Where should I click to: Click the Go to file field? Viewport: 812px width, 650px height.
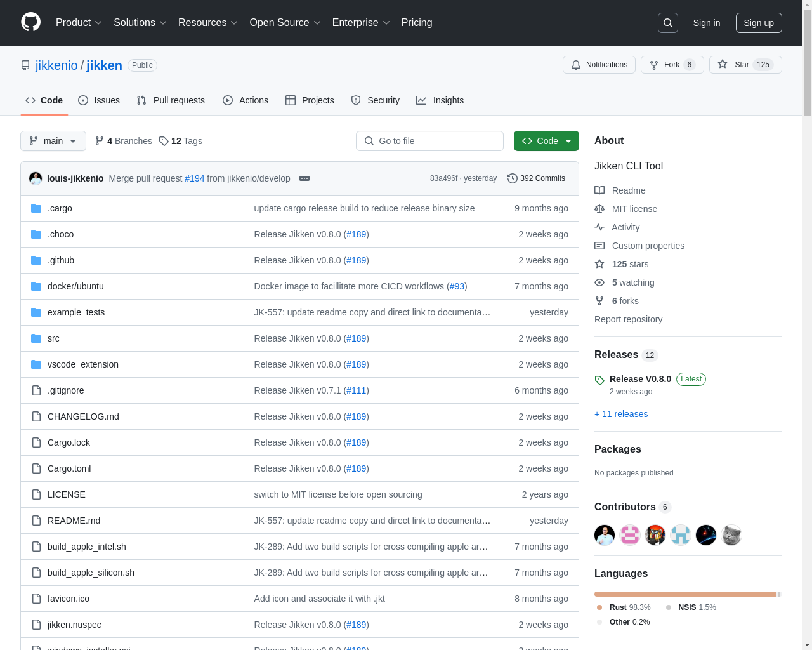click(x=429, y=141)
